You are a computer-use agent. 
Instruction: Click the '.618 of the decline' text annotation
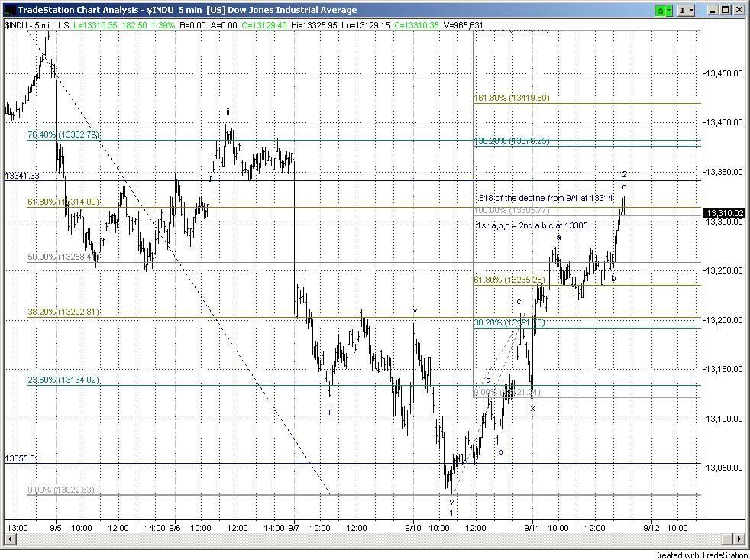[545, 199]
